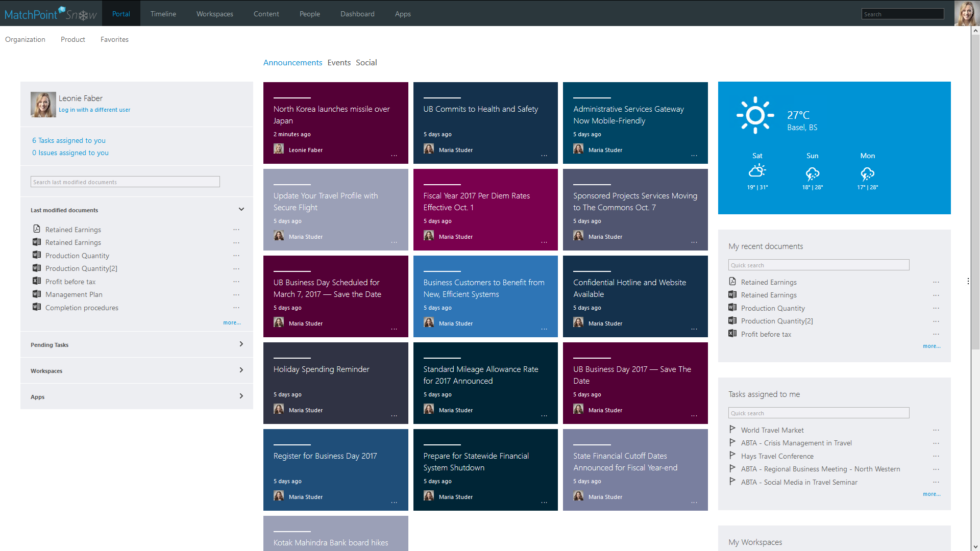Click the Saturday partly cloudy forecast icon

coord(757,171)
